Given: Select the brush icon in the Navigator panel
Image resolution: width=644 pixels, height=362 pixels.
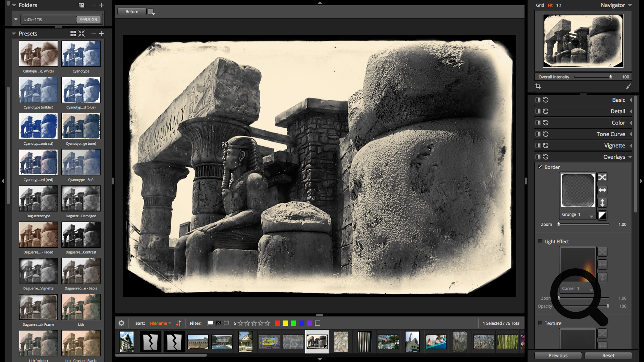Looking at the screenshot, I should pos(629,86).
